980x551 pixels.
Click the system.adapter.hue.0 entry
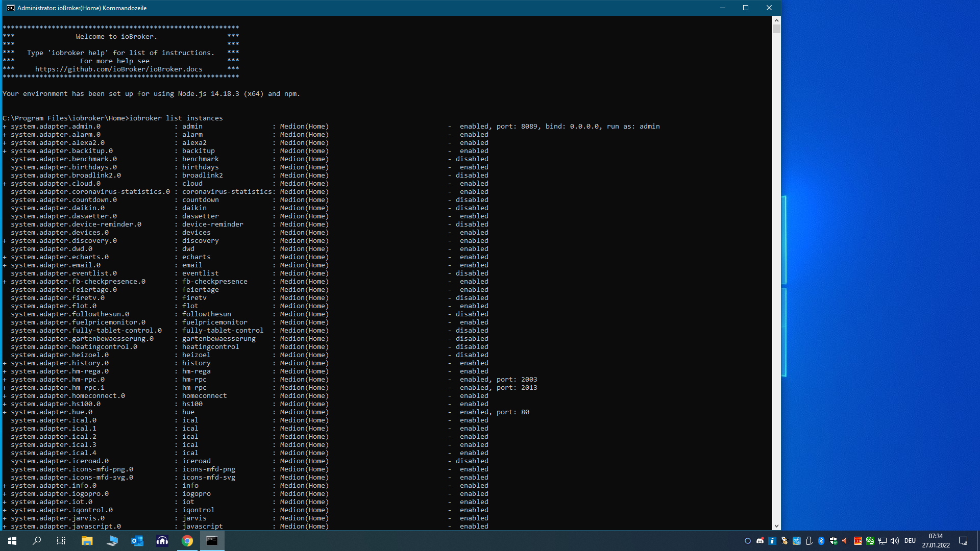point(52,412)
